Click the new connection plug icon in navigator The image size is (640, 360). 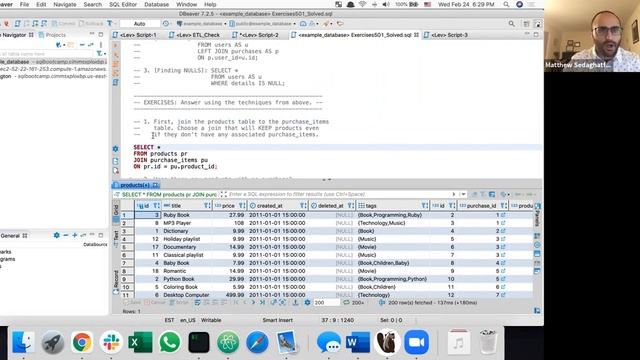pyautogui.click(x=60, y=44)
